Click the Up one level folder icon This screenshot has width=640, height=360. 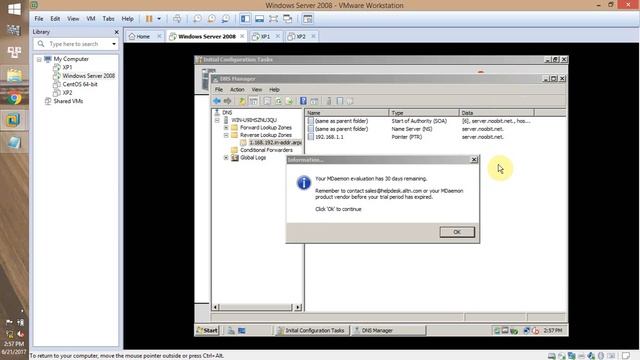[x=242, y=101]
